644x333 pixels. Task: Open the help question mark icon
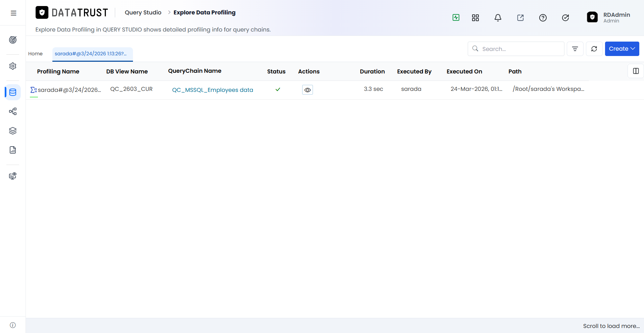(x=543, y=18)
